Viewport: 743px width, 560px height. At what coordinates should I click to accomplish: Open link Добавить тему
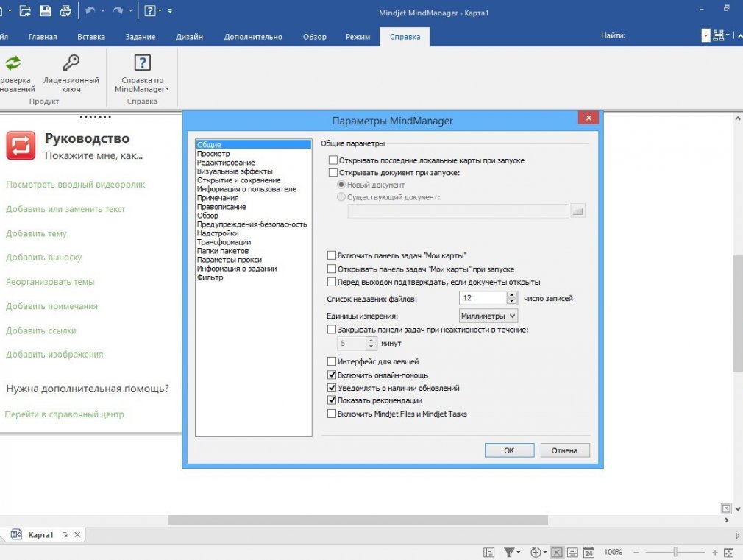(37, 233)
